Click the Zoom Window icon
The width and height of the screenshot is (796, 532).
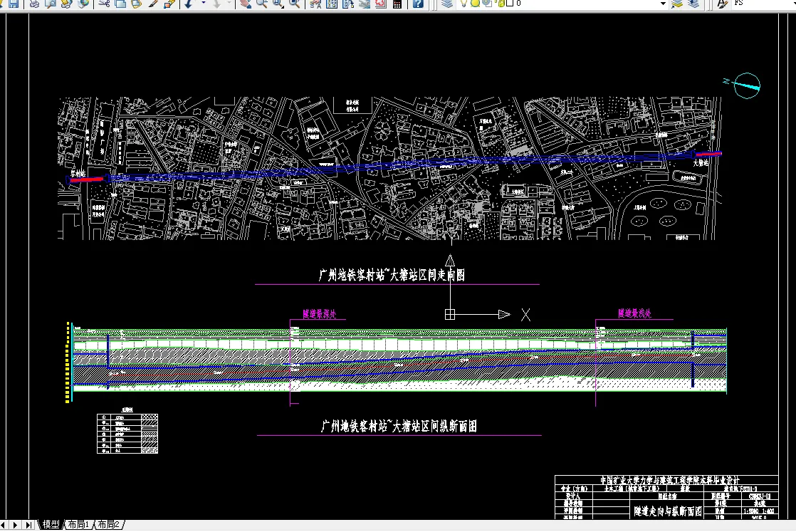[278, 4]
